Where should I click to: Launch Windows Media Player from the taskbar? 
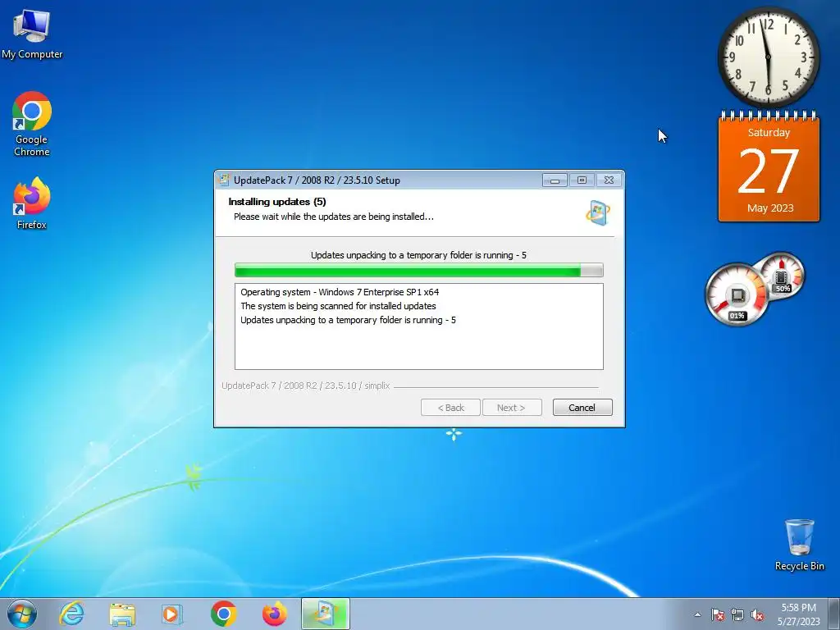[x=171, y=614]
